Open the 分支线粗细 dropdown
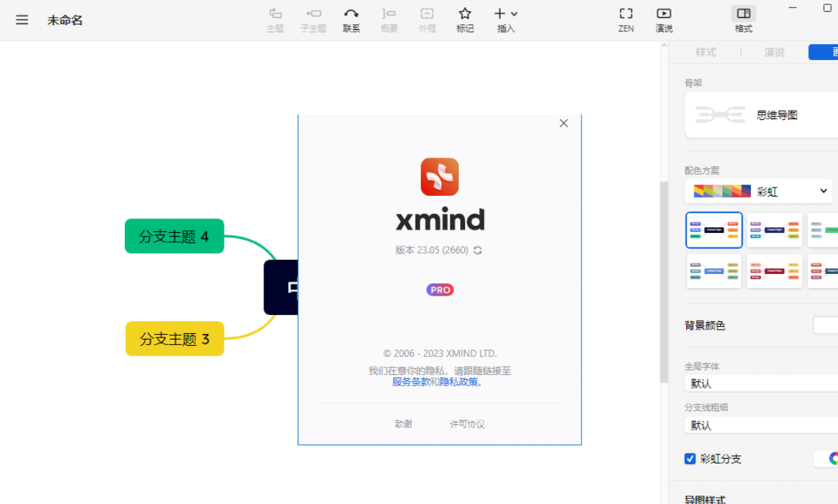The width and height of the screenshot is (838, 504). (760, 425)
